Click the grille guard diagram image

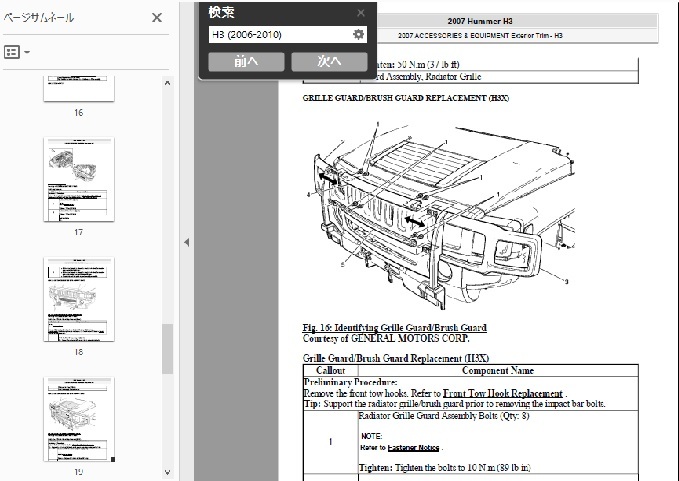coord(441,215)
